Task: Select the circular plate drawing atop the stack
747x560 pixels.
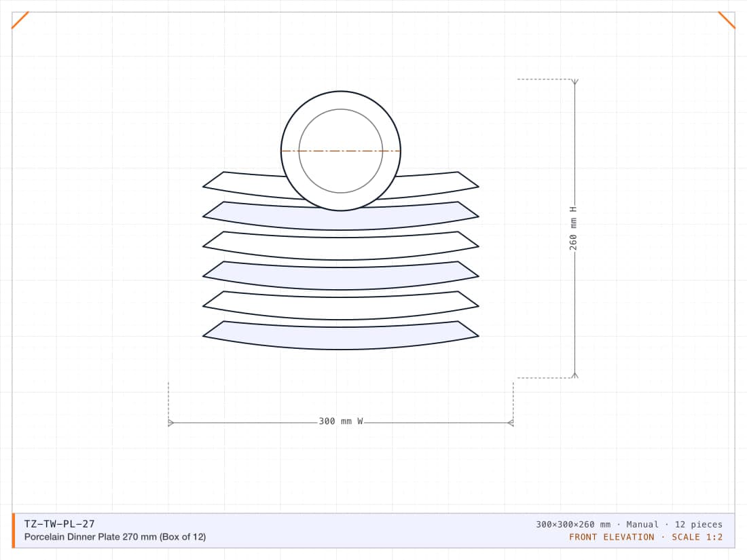Action: (x=341, y=151)
